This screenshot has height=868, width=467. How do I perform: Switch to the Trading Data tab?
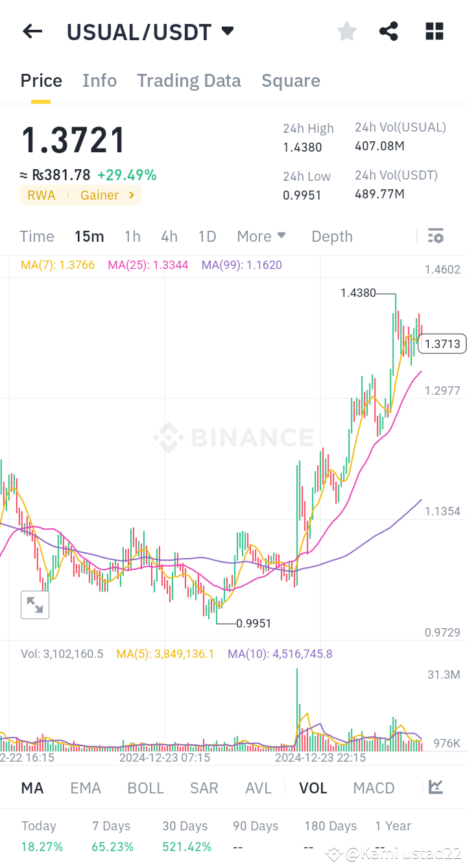click(189, 80)
